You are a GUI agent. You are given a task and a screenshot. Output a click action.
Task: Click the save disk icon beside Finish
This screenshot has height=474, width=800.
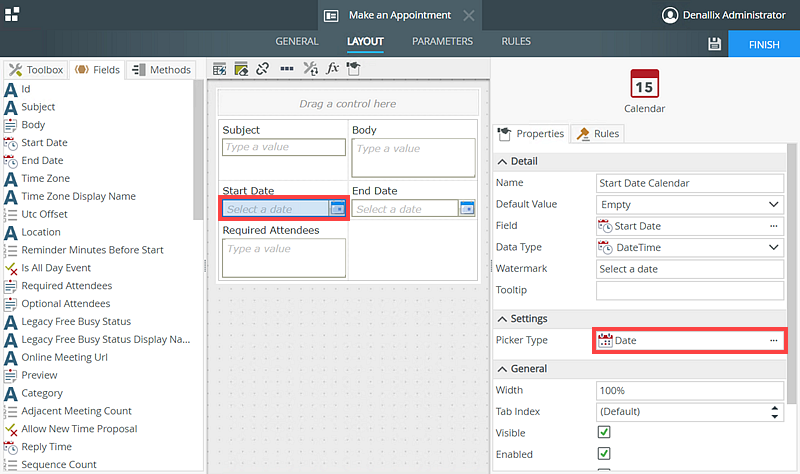point(714,45)
